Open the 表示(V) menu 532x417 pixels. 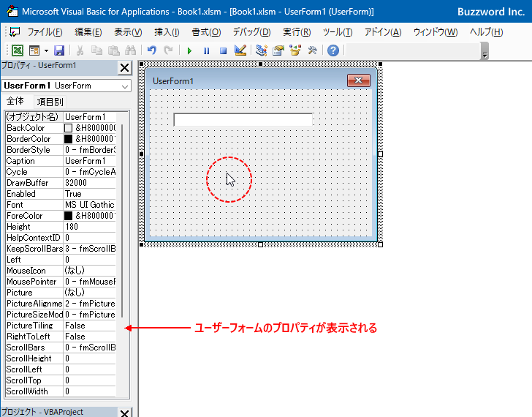point(128,32)
